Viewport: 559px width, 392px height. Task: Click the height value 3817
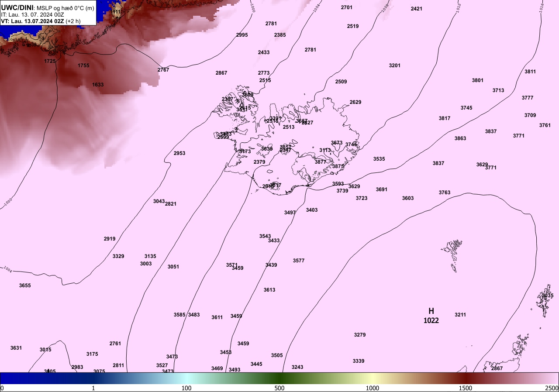445,118
